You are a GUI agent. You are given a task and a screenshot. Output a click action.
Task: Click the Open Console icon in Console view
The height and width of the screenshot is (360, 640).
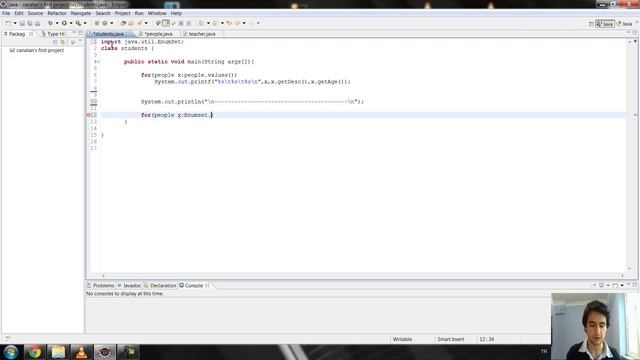615,285
